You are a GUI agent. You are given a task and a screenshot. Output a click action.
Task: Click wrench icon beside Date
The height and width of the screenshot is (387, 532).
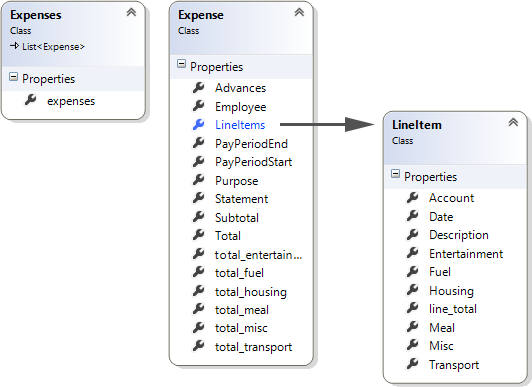(413, 216)
